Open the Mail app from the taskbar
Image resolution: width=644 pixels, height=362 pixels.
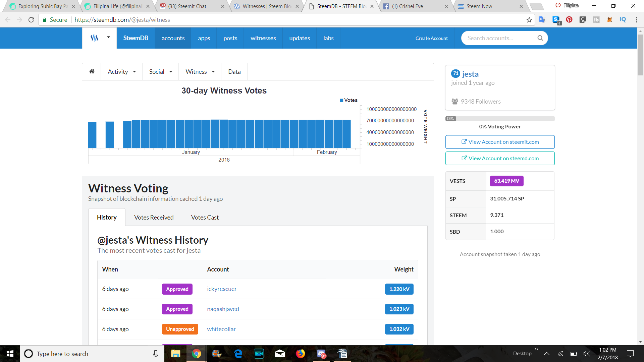(x=280, y=354)
